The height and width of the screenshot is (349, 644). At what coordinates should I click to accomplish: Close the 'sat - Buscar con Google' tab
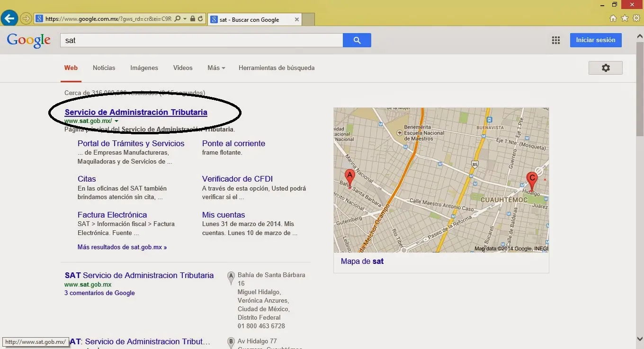point(297,19)
